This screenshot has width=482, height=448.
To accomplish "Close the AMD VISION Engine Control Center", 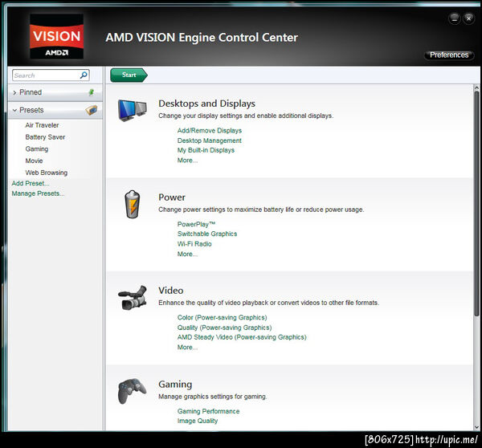I will (469, 18).
